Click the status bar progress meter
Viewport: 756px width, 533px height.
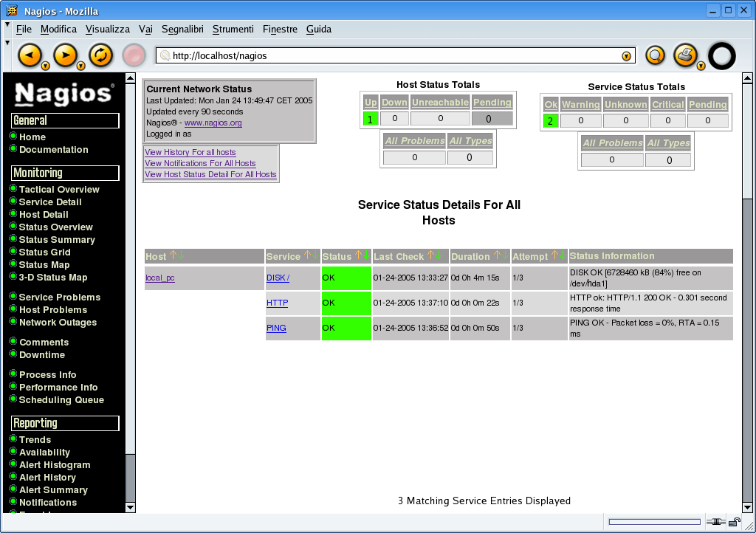(x=654, y=522)
